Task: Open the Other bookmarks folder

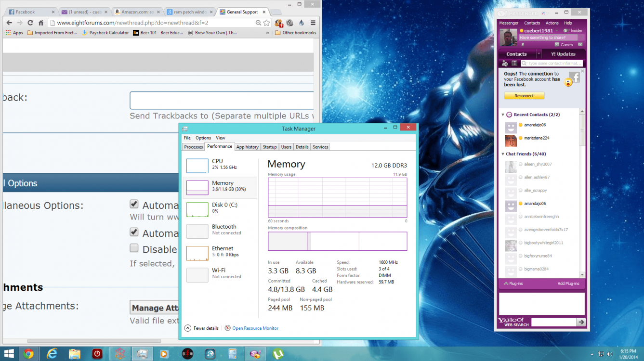Action: point(295,33)
